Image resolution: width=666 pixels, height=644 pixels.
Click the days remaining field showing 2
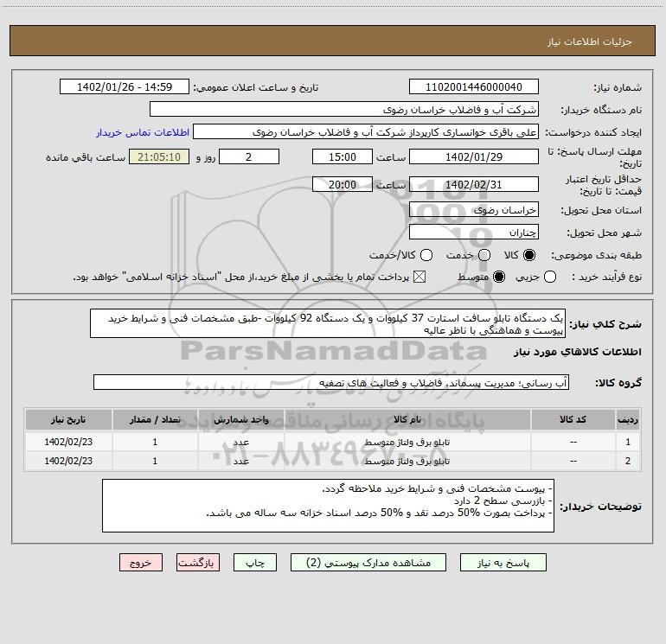click(x=249, y=156)
